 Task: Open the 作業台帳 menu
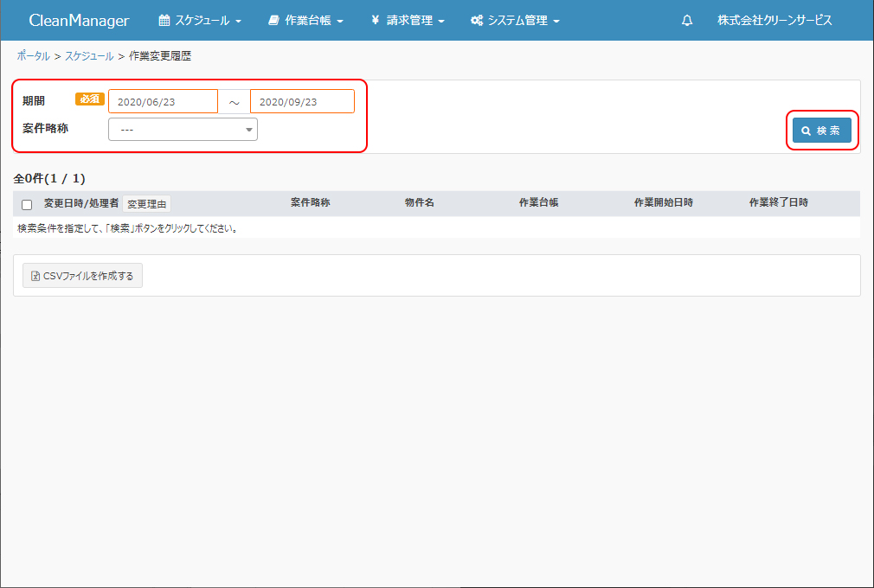(305, 21)
